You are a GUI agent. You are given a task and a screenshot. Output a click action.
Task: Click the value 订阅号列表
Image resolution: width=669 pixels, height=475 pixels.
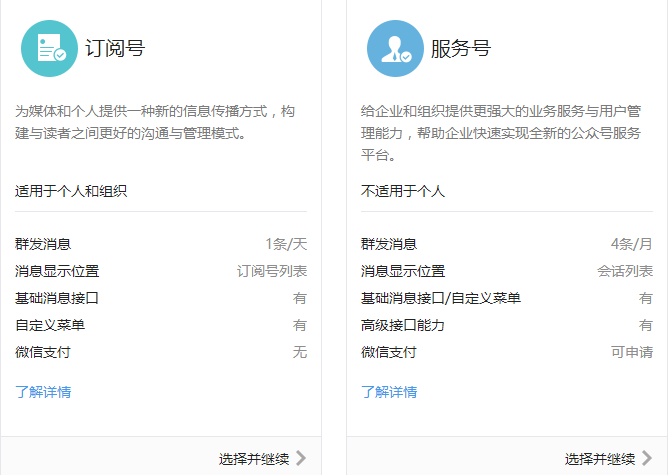[x=272, y=271]
